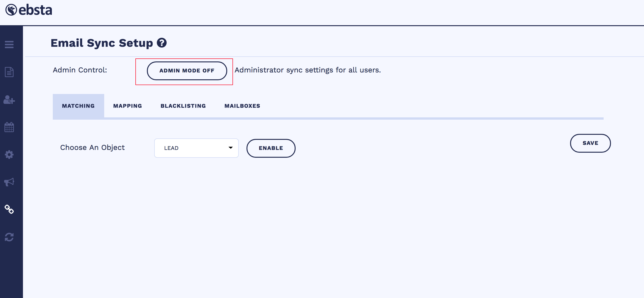Open the Mailboxes tab
Screen dimensions: 644x298
pos(242,106)
